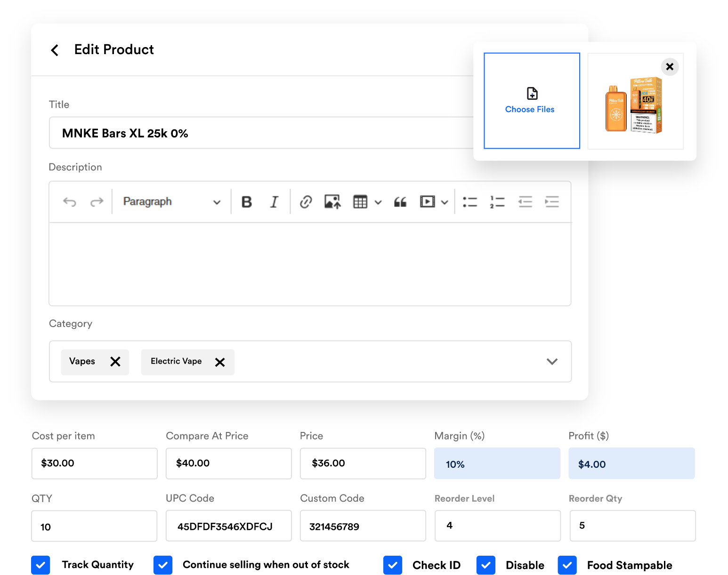Insert a block quote
Screen dimensions: 728x575
(400, 202)
